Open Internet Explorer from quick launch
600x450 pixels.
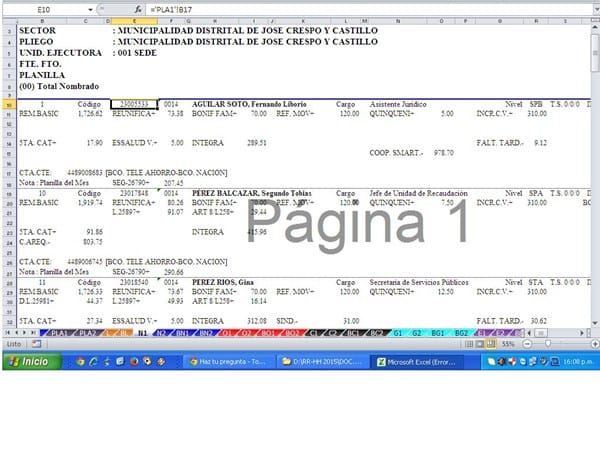[93, 362]
